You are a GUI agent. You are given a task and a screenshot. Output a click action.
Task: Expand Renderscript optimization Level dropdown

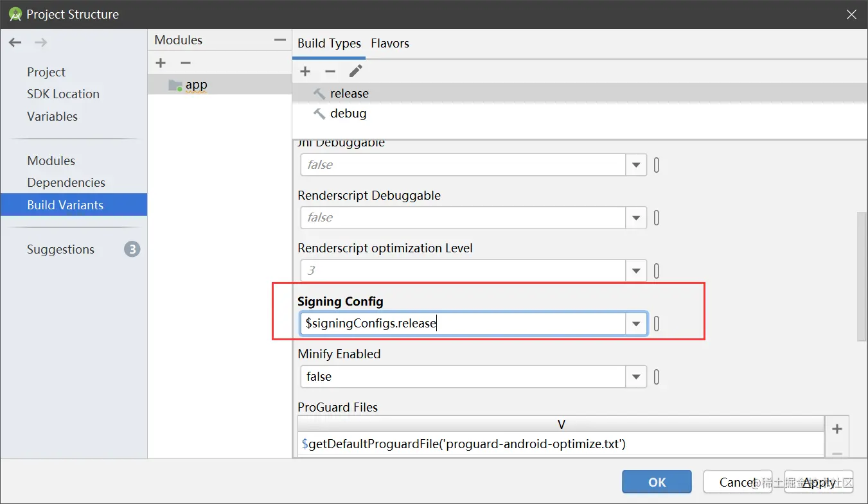click(x=636, y=271)
